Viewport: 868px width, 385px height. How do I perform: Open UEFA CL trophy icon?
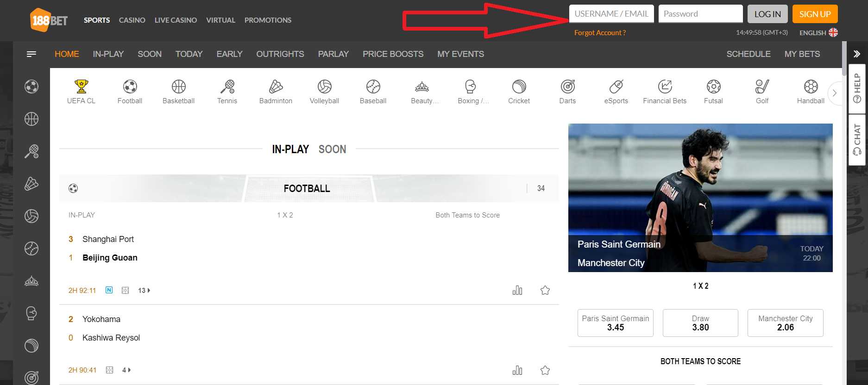(x=82, y=87)
